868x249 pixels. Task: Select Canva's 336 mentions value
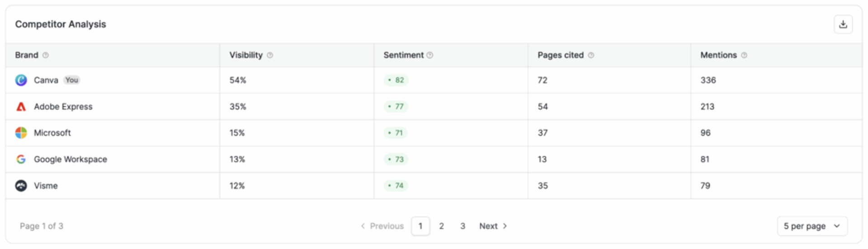[x=708, y=80]
